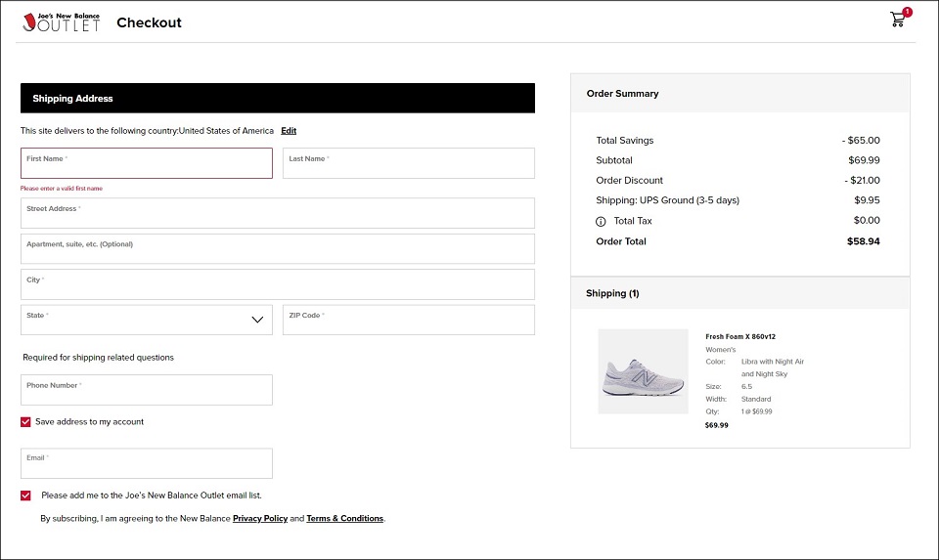Click the Total Tax info icon
Viewport: 939px width, 560px height.
point(601,222)
